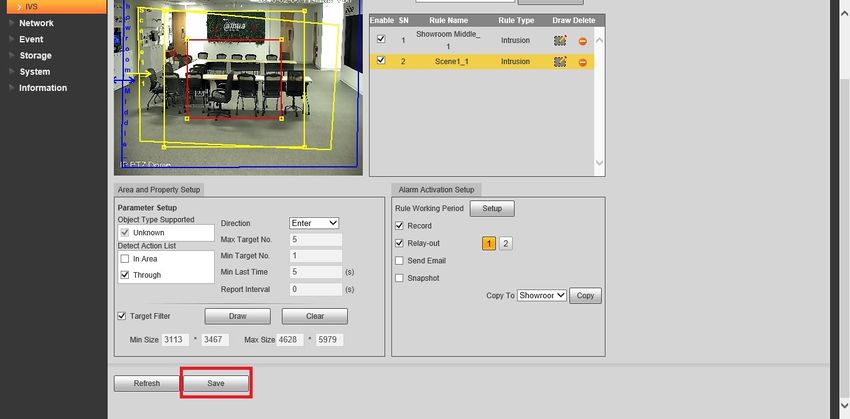The width and height of the screenshot is (850, 419).
Task: Expand the Network menu in sidebar
Action: pyautogui.click(x=36, y=23)
